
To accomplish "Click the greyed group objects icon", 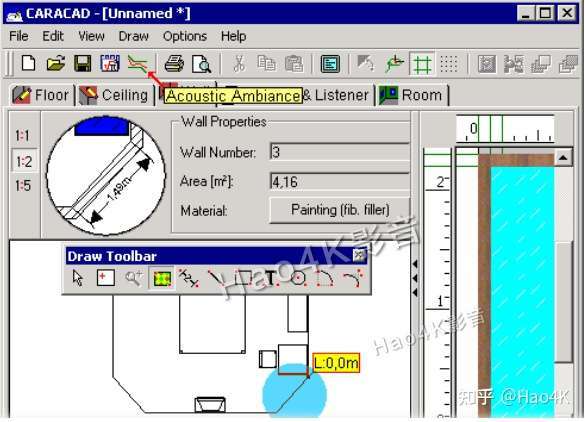I will click(x=487, y=64).
